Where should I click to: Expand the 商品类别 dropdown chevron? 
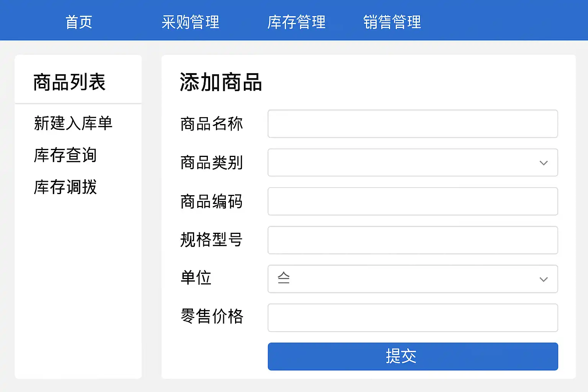tap(543, 163)
